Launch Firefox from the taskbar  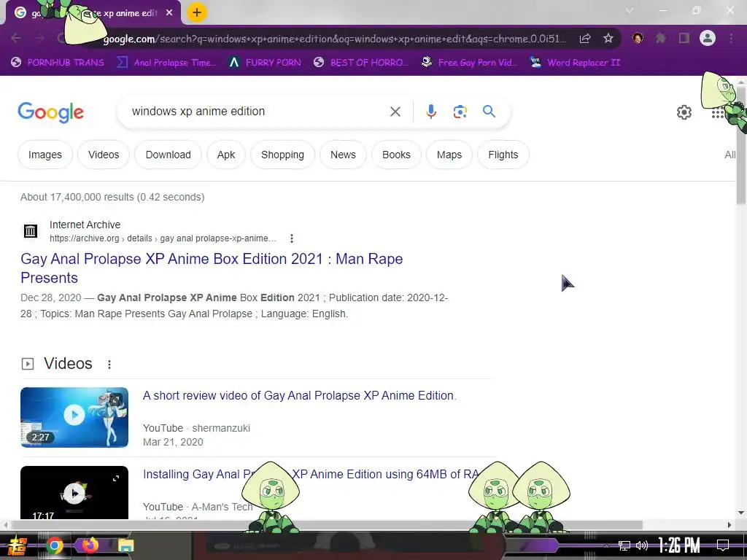(90, 545)
